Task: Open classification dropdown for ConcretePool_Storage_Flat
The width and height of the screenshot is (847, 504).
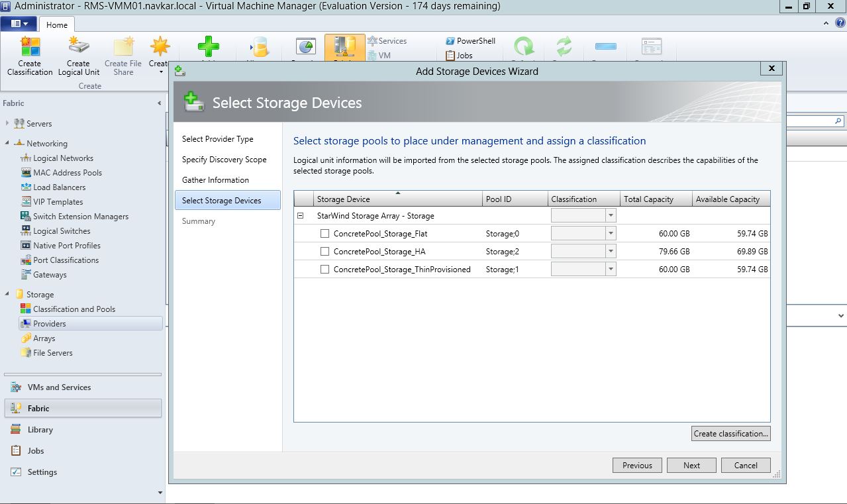Action: click(x=611, y=234)
